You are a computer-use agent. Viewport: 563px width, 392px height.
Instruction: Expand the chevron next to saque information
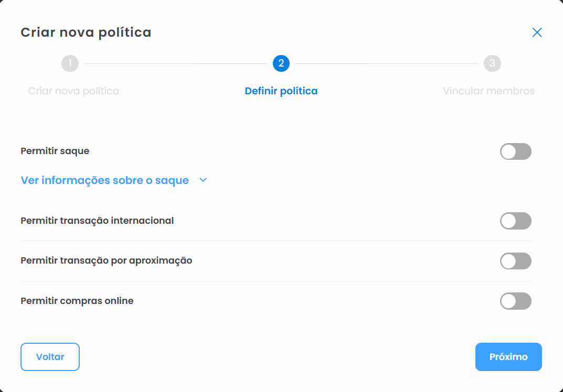tap(204, 180)
